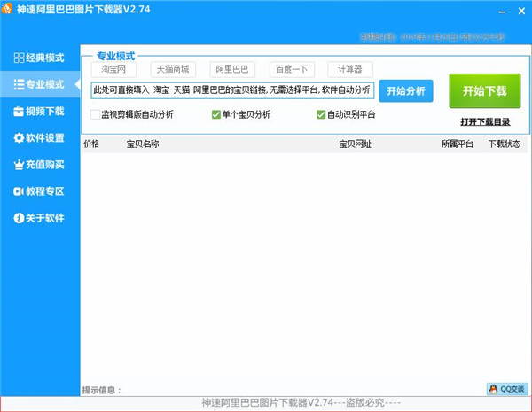
Task: Open the 计算器 button
Action: click(x=350, y=69)
